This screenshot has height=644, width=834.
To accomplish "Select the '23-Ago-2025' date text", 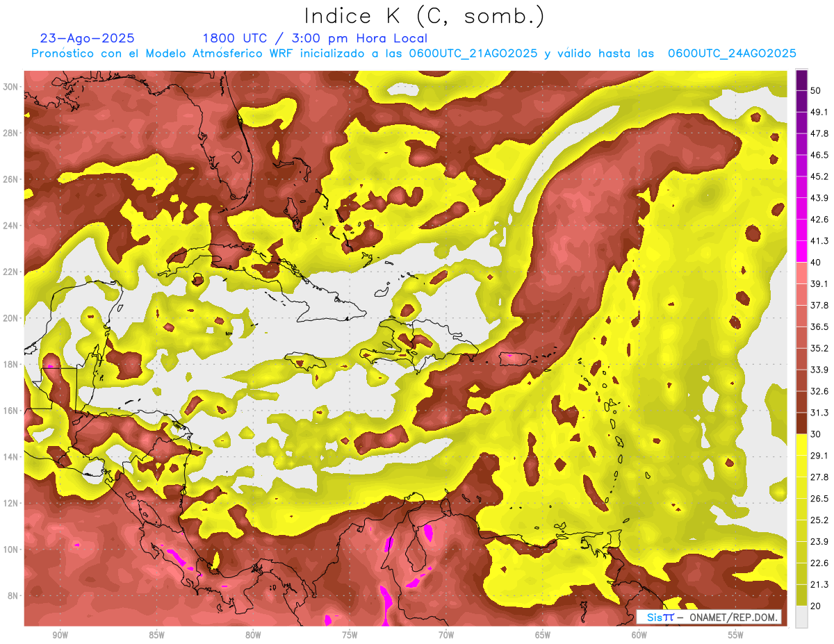I will pos(88,39).
